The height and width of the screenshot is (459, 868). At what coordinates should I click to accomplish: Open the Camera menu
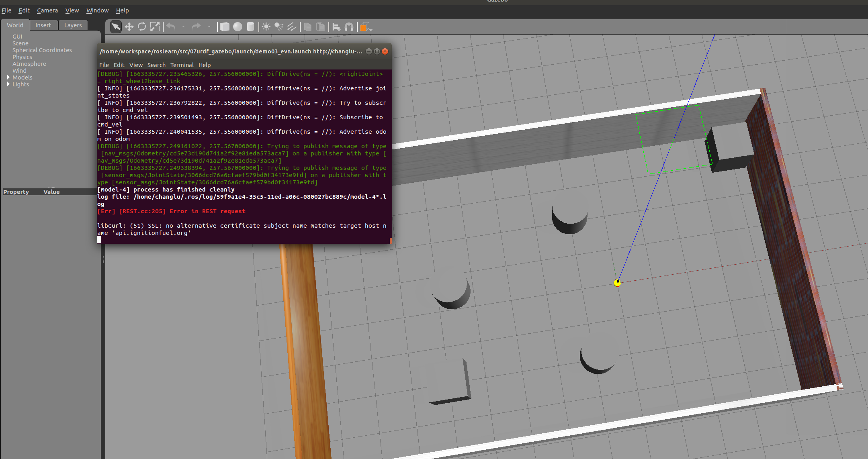(x=47, y=10)
